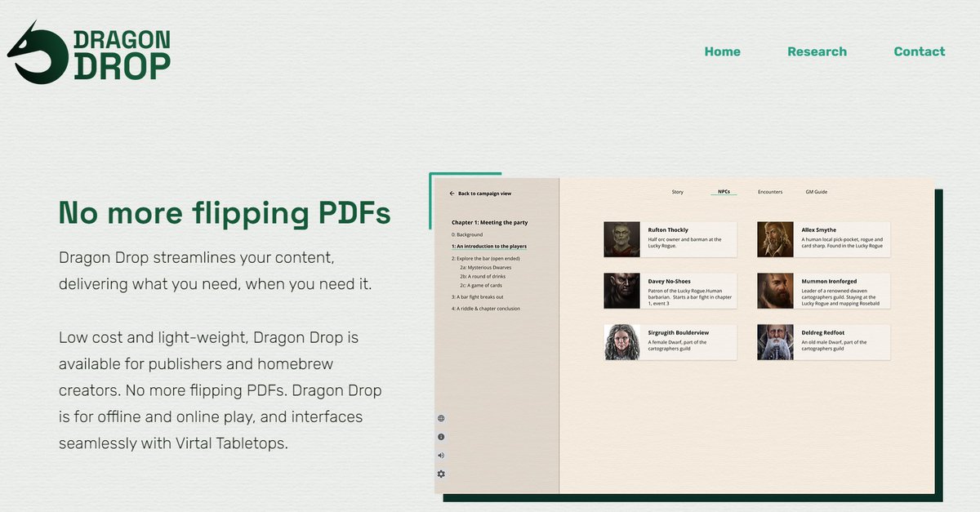Open the Encounters tab
980x512 pixels.
(x=770, y=192)
